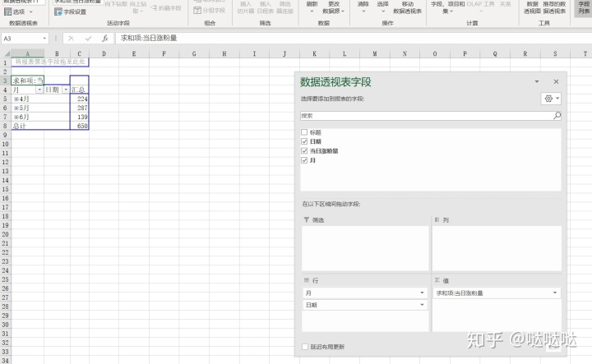Click the fx Insert Function icon
The image size is (592, 364).
(105, 38)
